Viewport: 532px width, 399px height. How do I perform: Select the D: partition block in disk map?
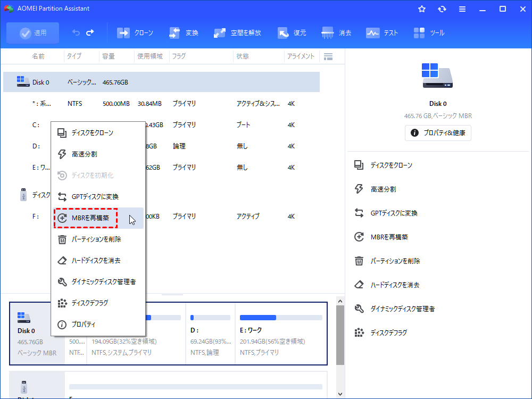[x=210, y=334]
